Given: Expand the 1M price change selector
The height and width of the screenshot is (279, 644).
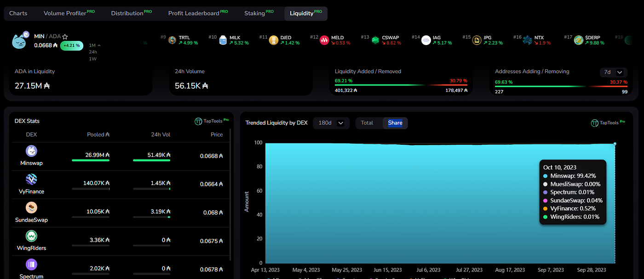Looking at the screenshot, I should (x=95, y=45).
